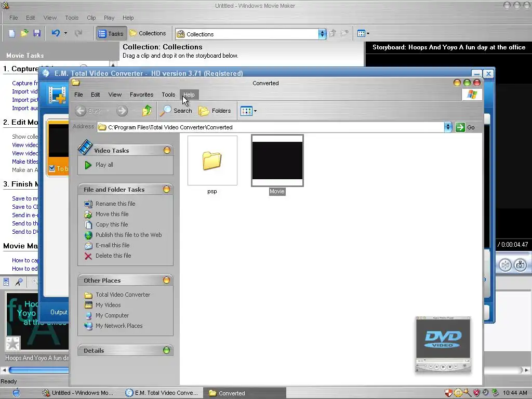Screen dimensions: 532x399
Task: Switch to E.M. Total Video Converter taskbar button
Action: pyautogui.click(x=162, y=393)
